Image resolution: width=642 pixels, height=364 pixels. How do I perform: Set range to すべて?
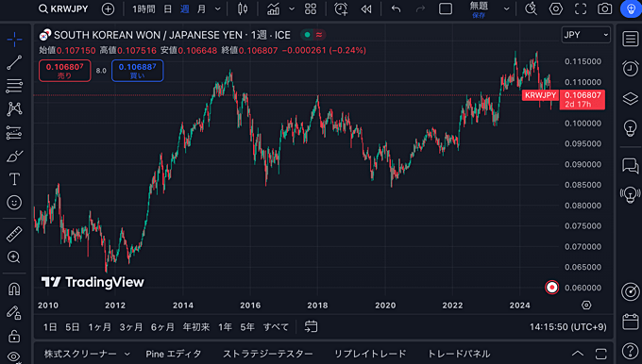(276, 327)
